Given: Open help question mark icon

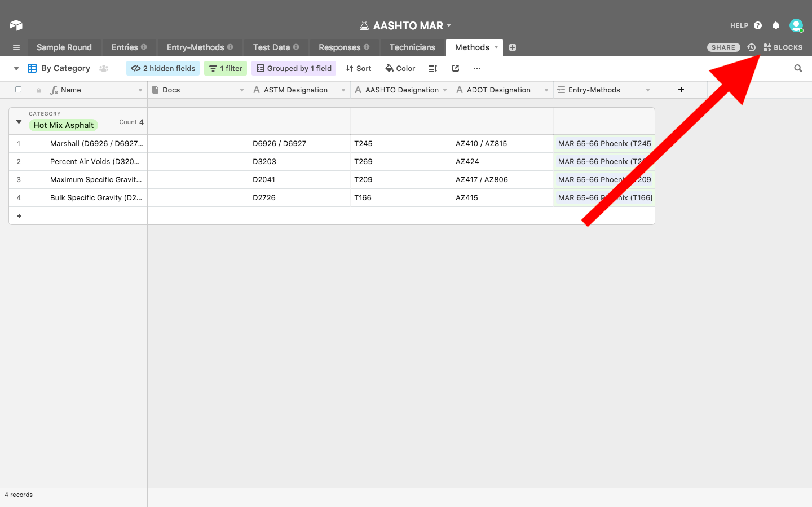Looking at the screenshot, I should pos(758,25).
